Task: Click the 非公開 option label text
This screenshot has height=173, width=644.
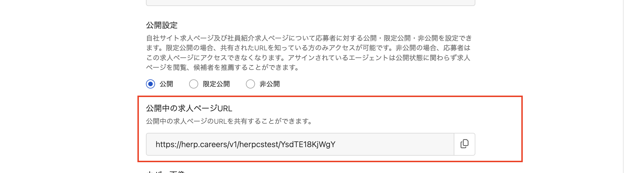Action: pyautogui.click(x=269, y=84)
